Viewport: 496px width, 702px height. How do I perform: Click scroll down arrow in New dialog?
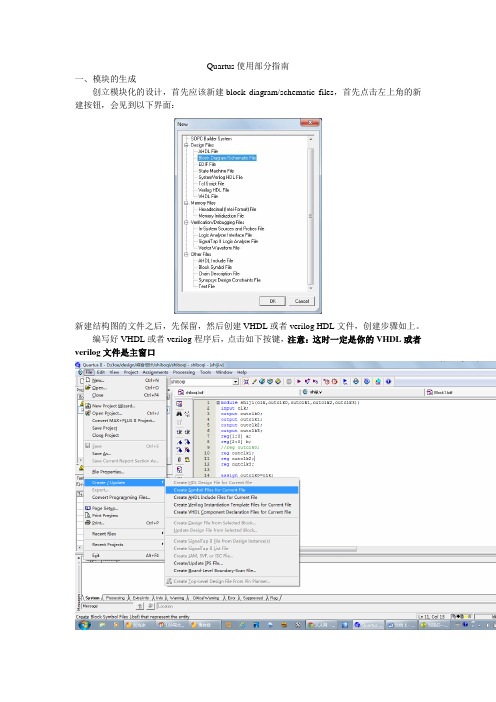(x=310, y=288)
